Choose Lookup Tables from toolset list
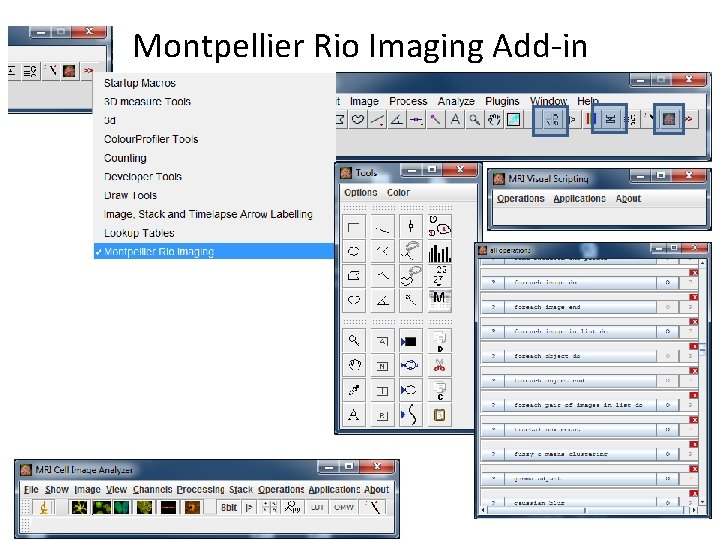The image size is (720, 540). click(x=139, y=233)
